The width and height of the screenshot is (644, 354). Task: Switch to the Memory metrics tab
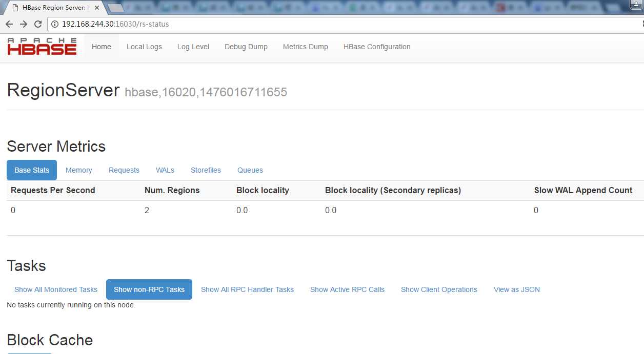click(79, 170)
